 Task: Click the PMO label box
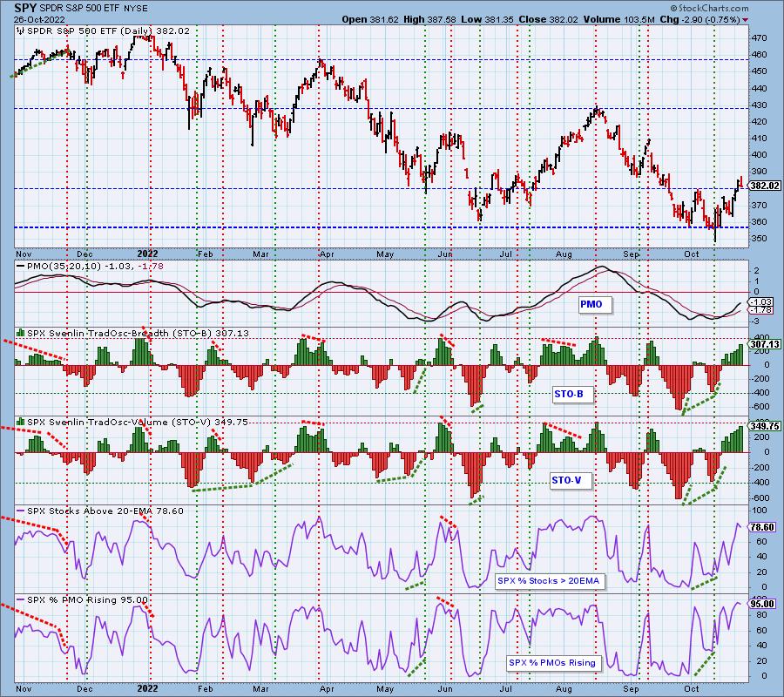coord(594,304)
